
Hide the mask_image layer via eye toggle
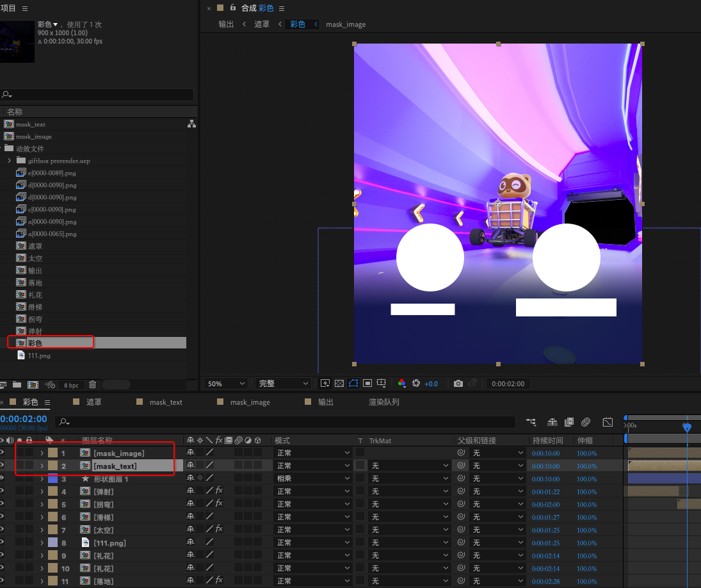[3, 453]
